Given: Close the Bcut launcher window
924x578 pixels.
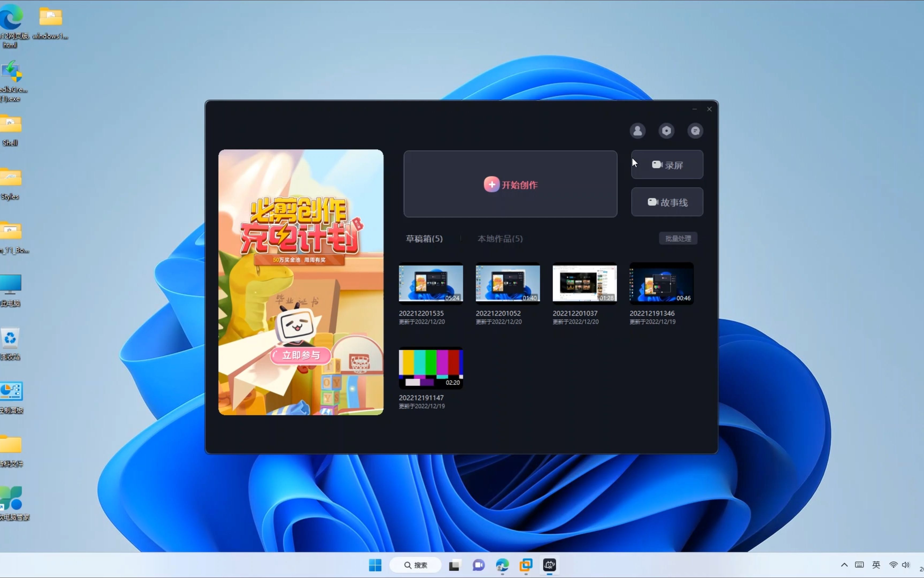Looking at the screenshot, I should tap(709, 109).
